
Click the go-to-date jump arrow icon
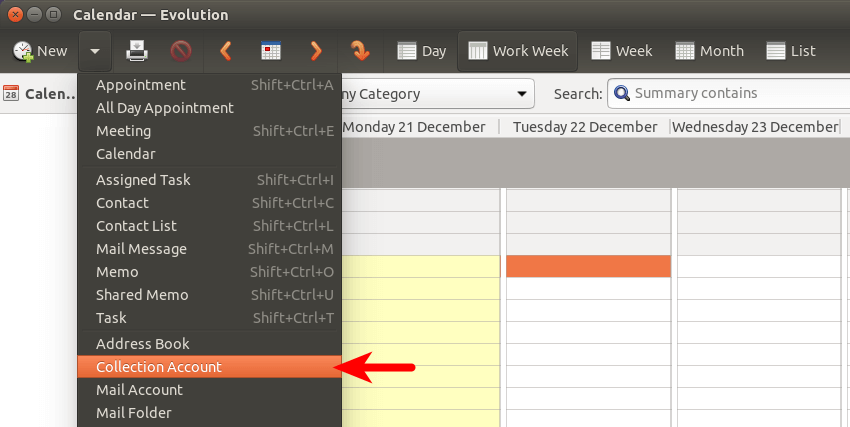(x=360, y=51)
